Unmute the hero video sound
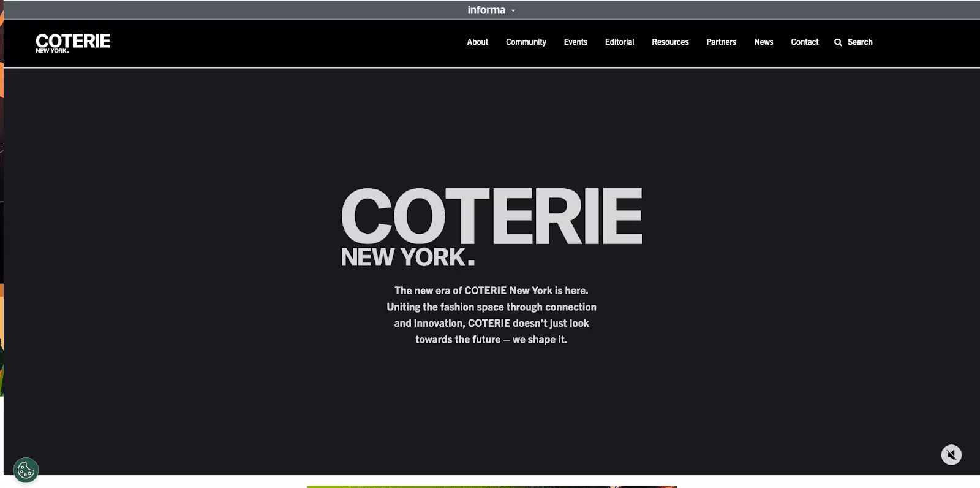Screen dimensions: 980x488 click(x=951, y=455)
